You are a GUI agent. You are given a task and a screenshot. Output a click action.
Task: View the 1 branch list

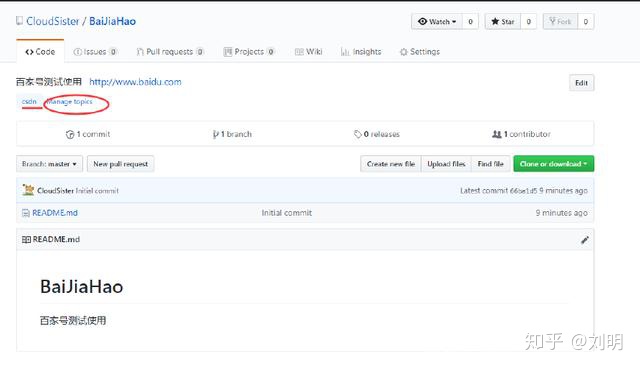[232, 134]
